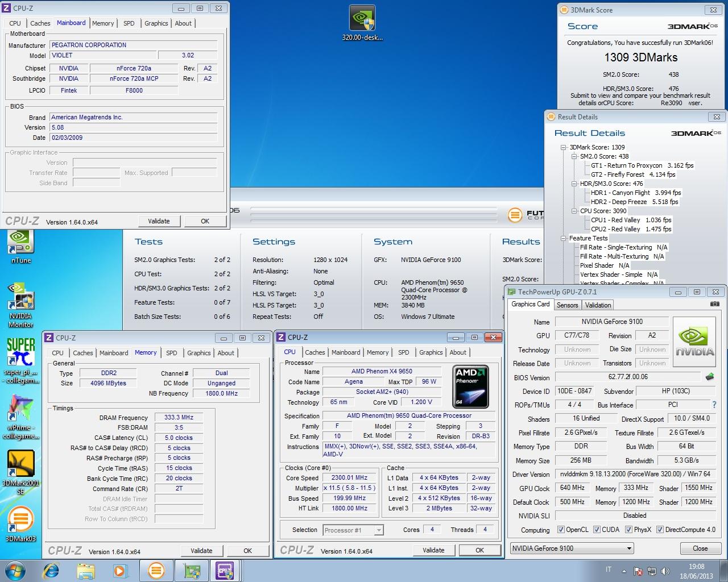Click the DRAM Frequency 333.3 MHz value
The width and height of the screenshot is (728, 582).
tap(179, 417)
